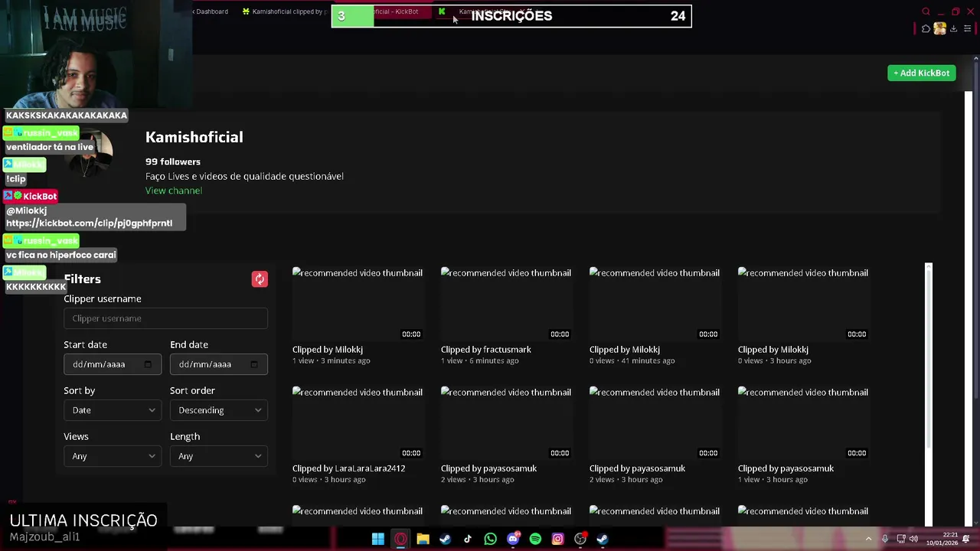The width and height of the screenshot is (980, 551).
Task: Open TikTok from the taskbar
Action: click(468, 539)
